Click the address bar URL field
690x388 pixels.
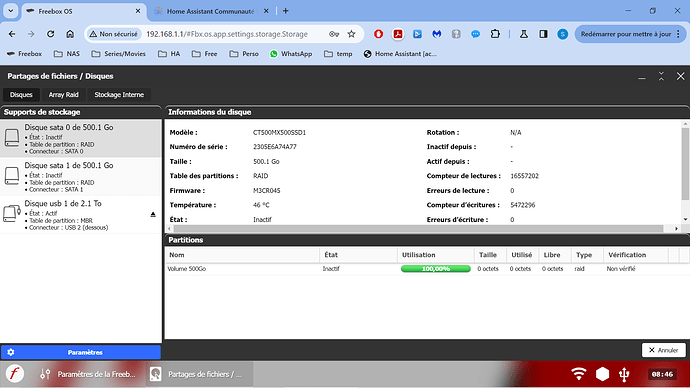point(227,34)
